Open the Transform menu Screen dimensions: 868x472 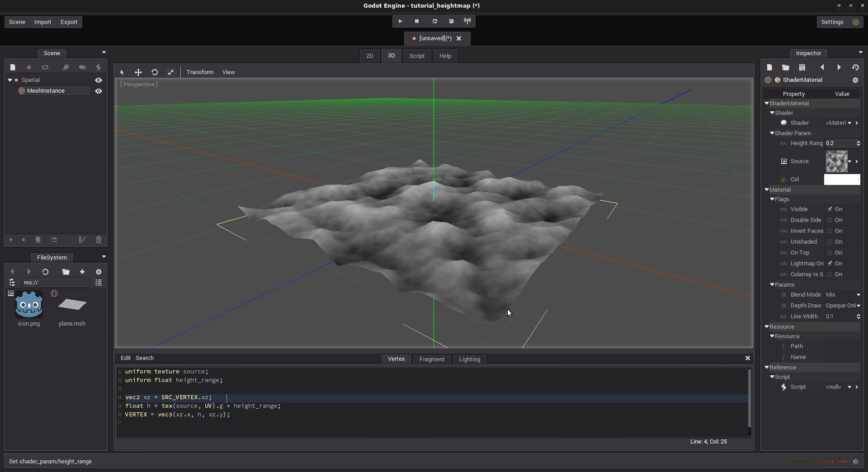(200, 72)
